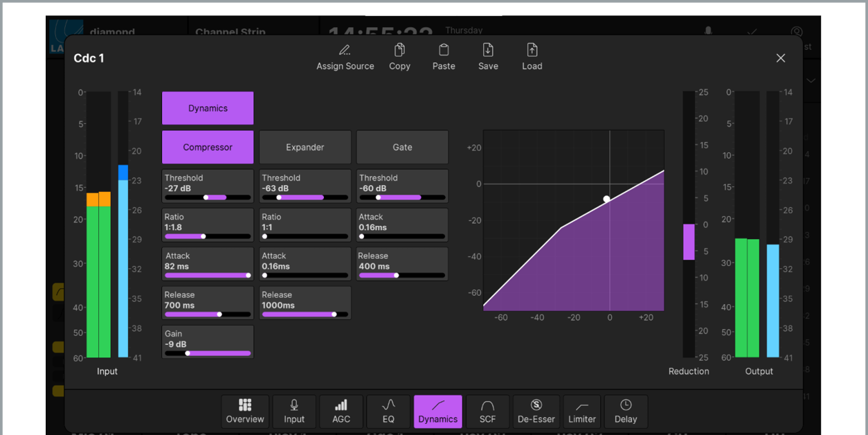Click the Compressor Threshold slider

(208, 197)
